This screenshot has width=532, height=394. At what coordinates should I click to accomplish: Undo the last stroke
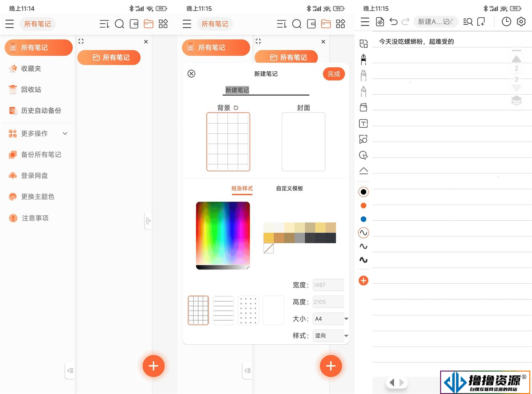click(393, 22)
